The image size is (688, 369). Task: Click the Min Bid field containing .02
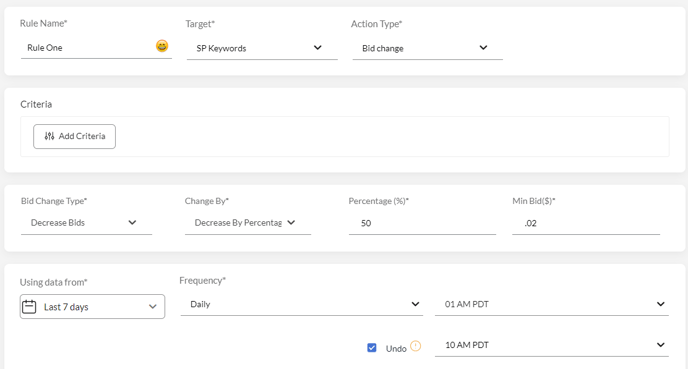586,223
